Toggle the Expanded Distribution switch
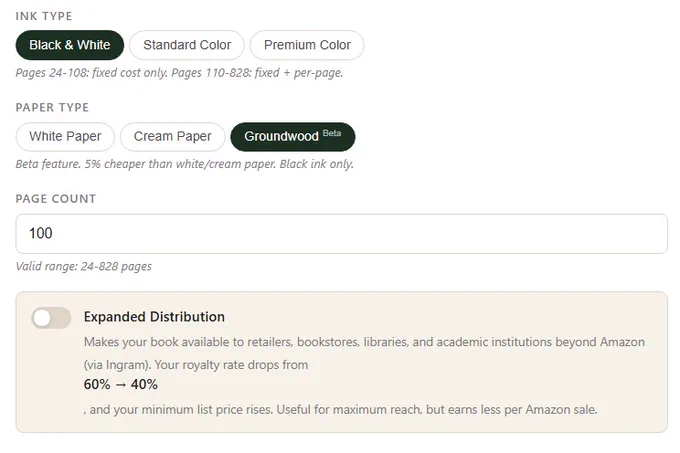 [51, 318]
